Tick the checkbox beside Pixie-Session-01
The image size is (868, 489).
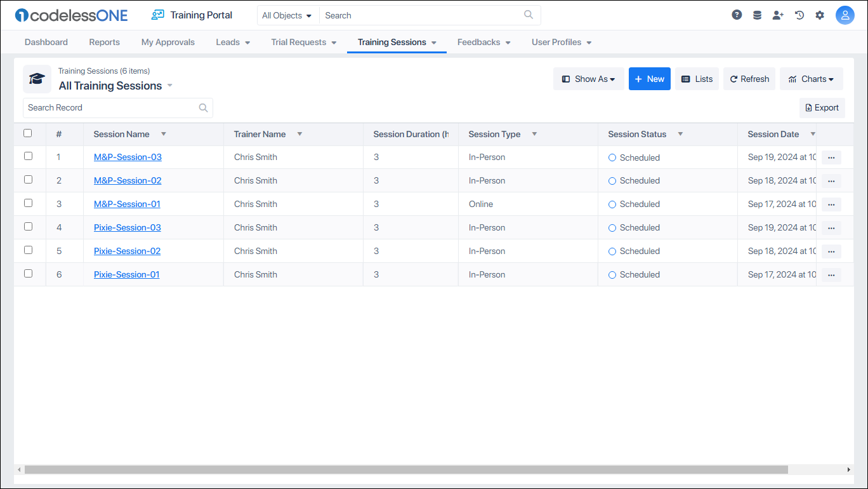click(x=28, y=273)
